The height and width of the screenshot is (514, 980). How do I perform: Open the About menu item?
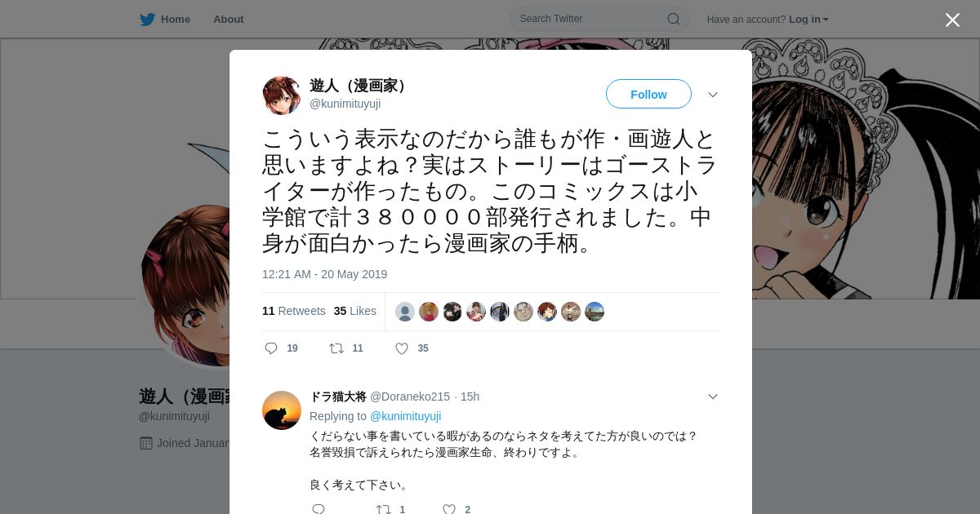[x=229, y=19]
